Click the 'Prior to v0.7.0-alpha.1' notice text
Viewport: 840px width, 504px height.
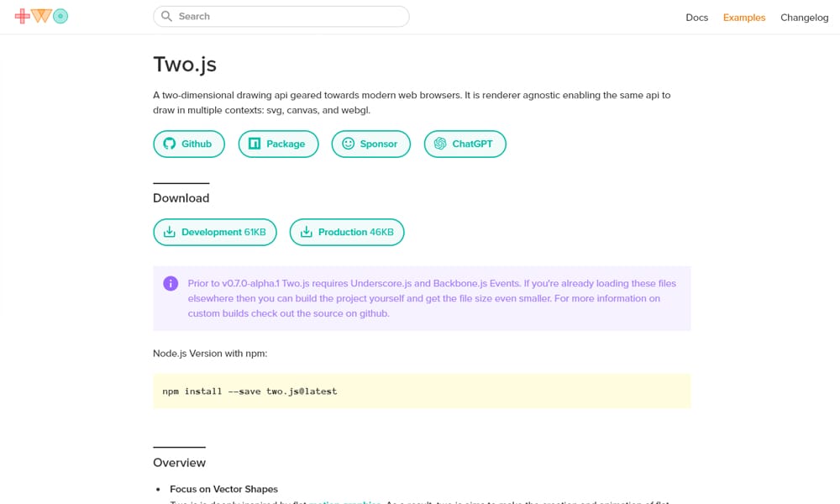432,298
